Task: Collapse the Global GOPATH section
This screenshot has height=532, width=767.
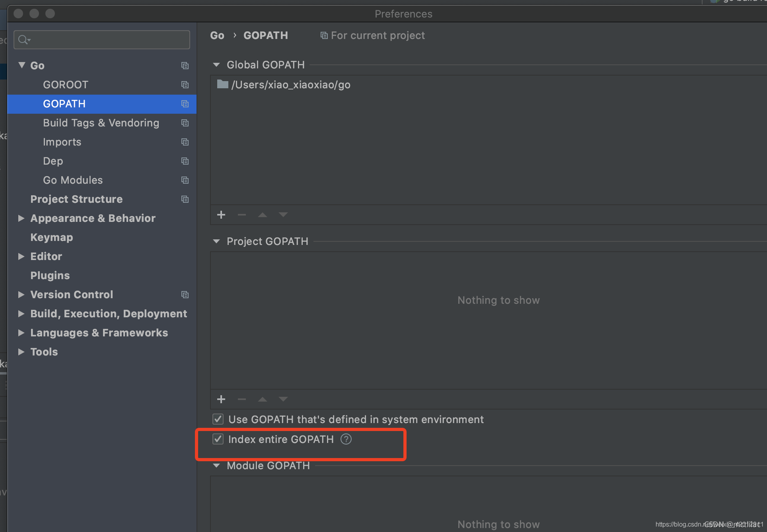Action: pyautogui.click(x=216, y=65)
